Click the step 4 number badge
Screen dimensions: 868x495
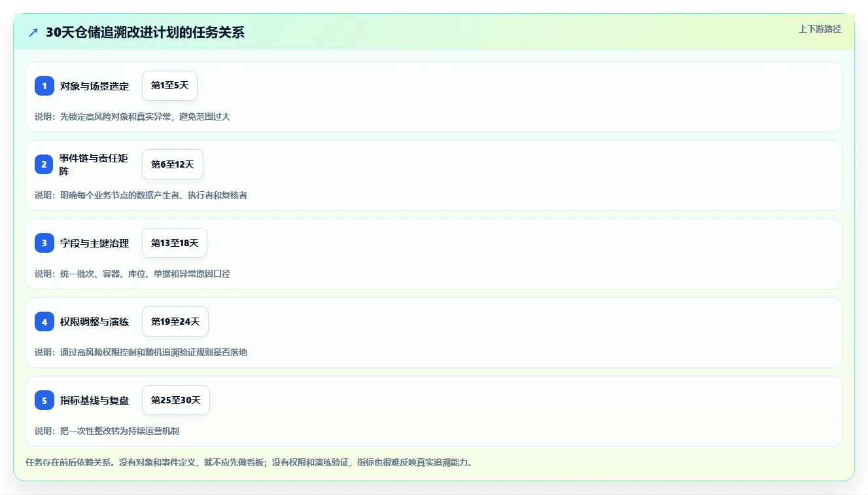44,321
